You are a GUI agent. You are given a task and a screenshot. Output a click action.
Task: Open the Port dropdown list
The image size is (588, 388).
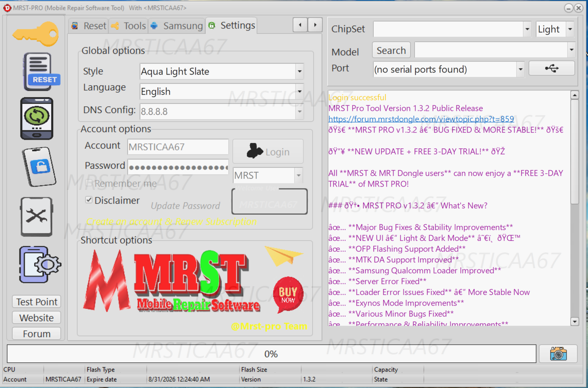point(520,69)
